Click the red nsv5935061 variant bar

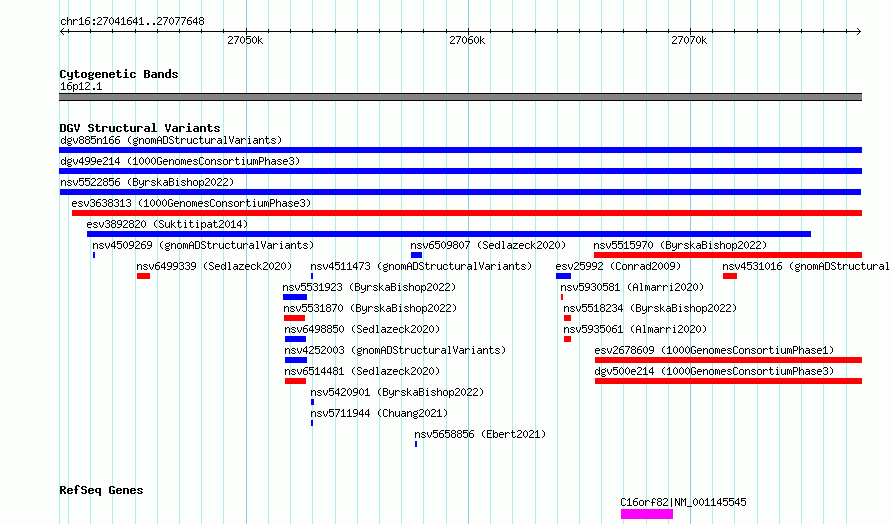(x=568, y=339)
